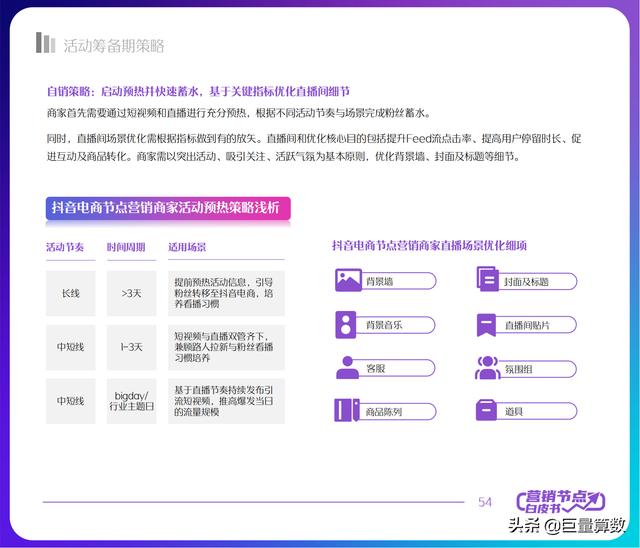Click the paragraph starting 同时，直播间场景优化
The height and width of the screenshot is (548, 640).
(314, 147)
